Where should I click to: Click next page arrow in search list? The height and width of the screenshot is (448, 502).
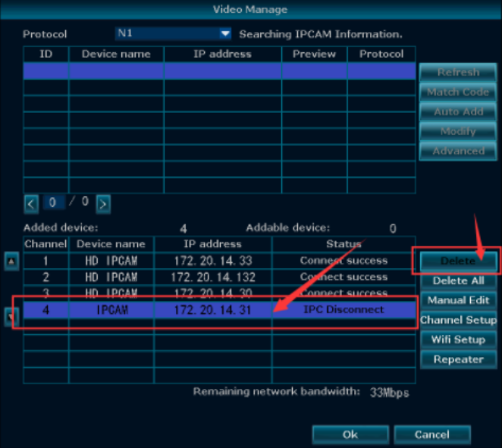pos(103,203)
